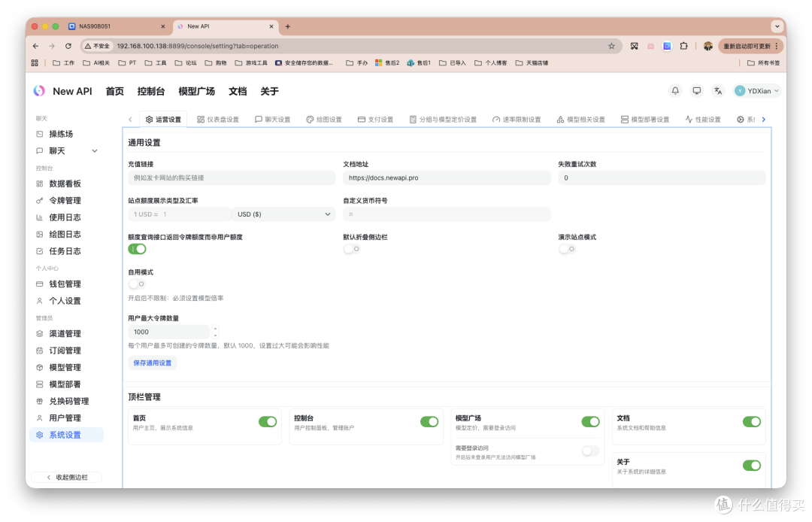The width and height of the screenshot is (812, 522).
Task: Toggle the 首页 top bar switch
Action: coord(268,421)
